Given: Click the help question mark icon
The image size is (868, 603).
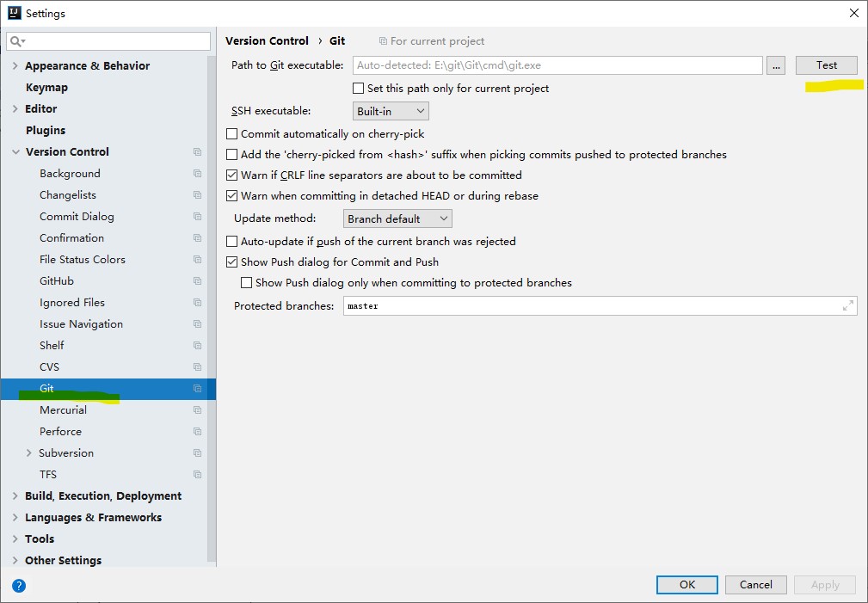Looking at the screenshot, I should [x=19, y=585].
